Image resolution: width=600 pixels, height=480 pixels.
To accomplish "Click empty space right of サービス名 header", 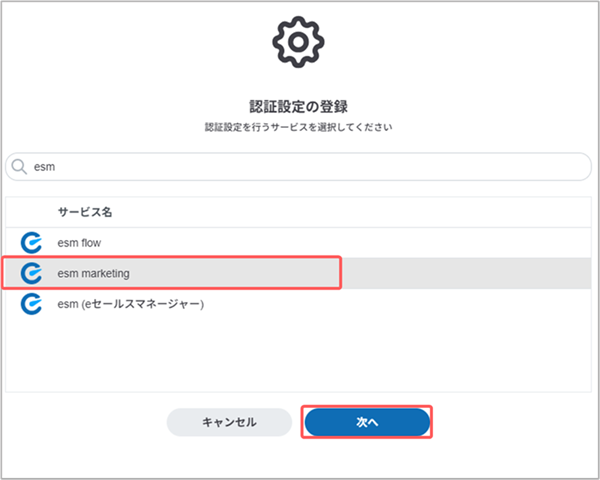I will [x=400, y=213].
